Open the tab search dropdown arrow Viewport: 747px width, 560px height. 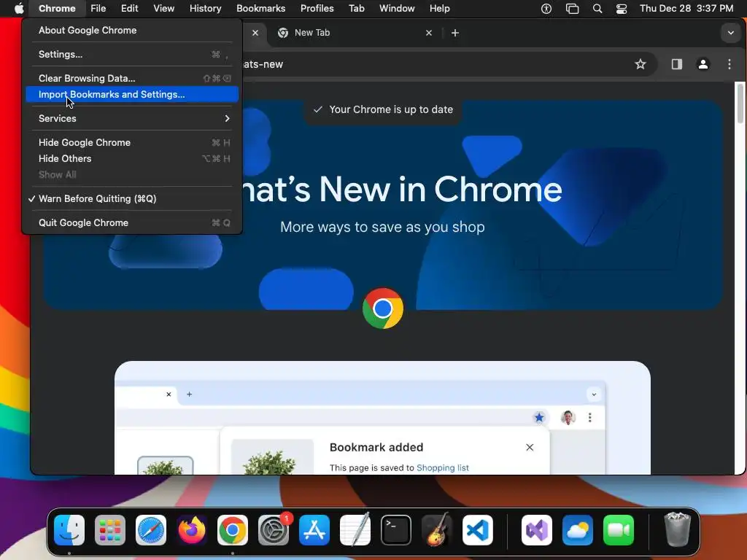pos(730,33)
